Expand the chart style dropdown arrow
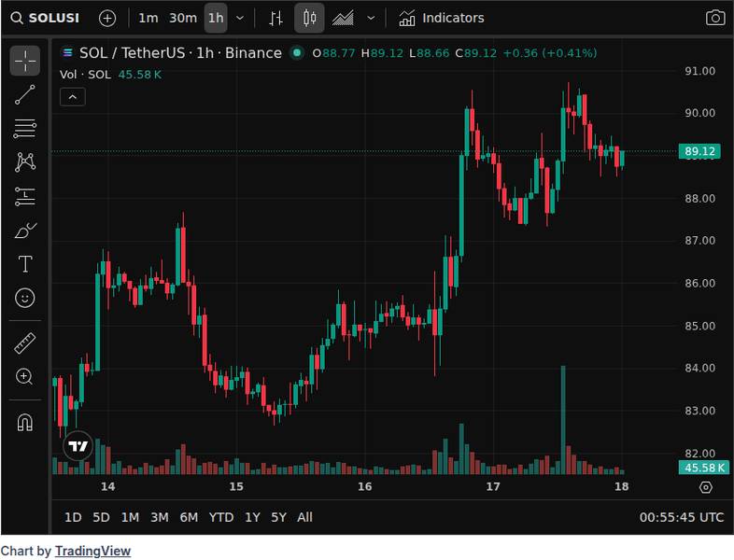Screen dimensions: 734x560 pos(371,19)
